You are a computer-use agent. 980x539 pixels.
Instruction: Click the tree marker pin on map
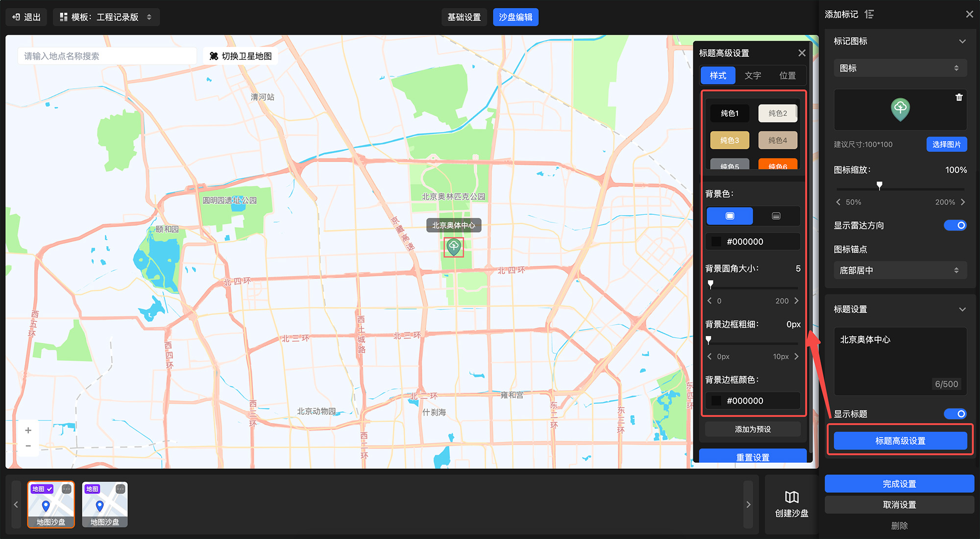(454, 246)
